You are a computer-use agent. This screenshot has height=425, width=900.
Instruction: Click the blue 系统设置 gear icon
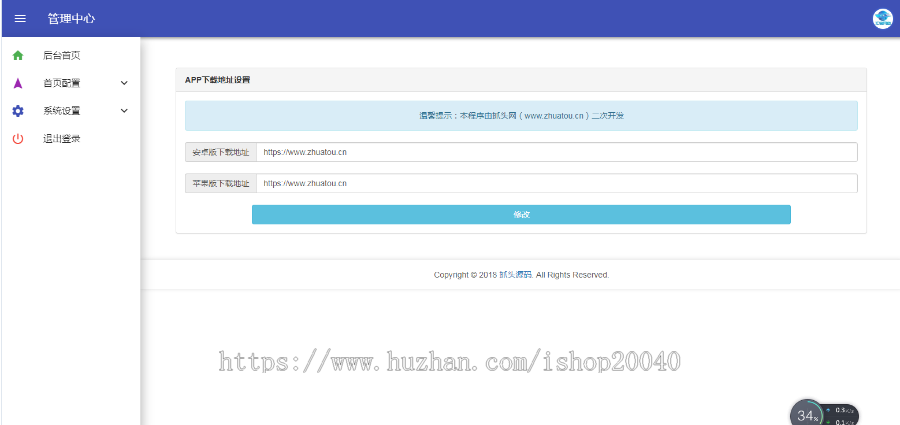[x=18, y=111]
